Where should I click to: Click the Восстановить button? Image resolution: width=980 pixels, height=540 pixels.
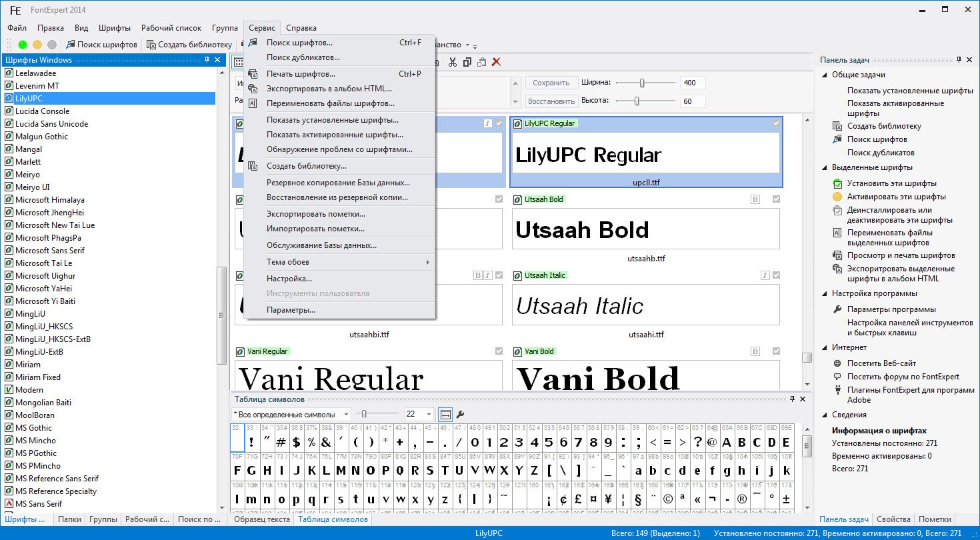(551, 101)
